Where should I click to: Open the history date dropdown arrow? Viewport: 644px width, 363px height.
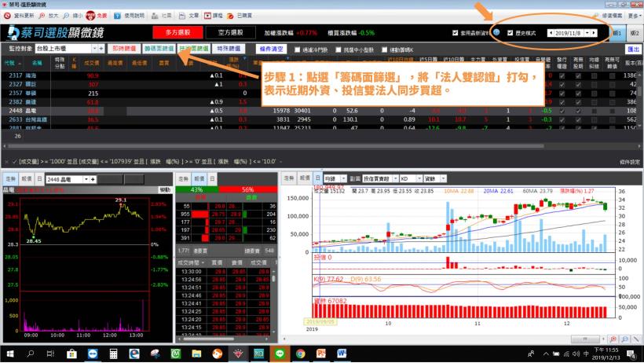[x=587, y=33]
